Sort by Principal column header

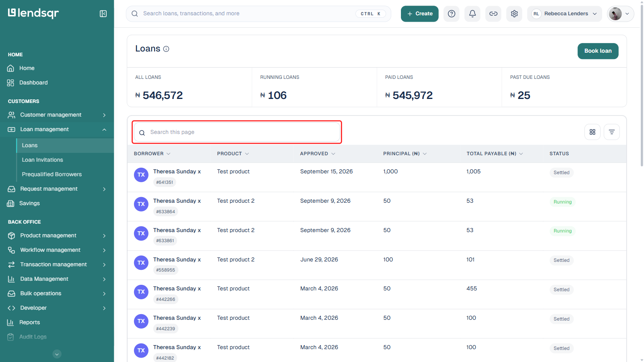click(x=405, y=154)
